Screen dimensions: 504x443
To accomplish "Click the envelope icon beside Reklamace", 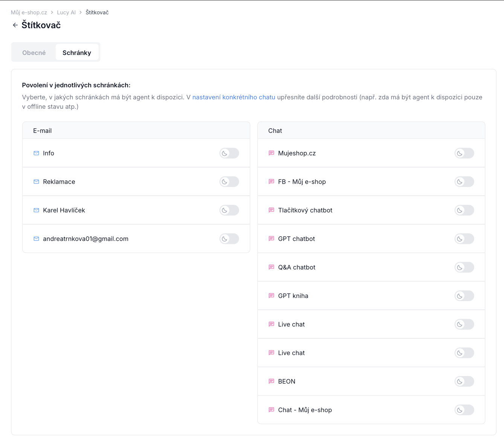I will tap(36, 182).
